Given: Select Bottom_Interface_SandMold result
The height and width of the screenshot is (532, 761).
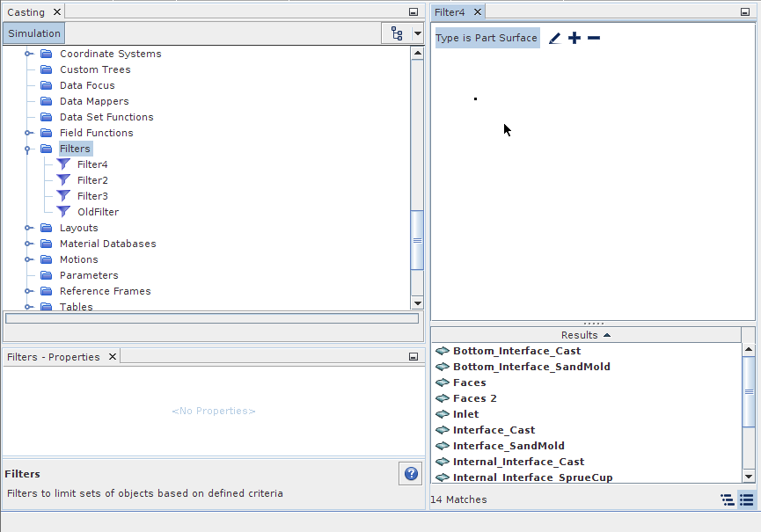Looking at the screenshot, I should [531, 367].
